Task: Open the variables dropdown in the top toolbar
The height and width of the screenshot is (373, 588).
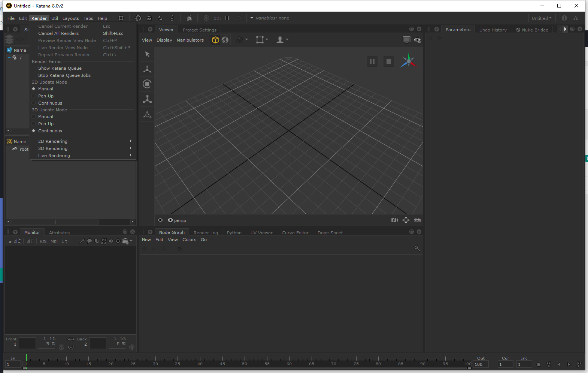Action: (252, 18)
